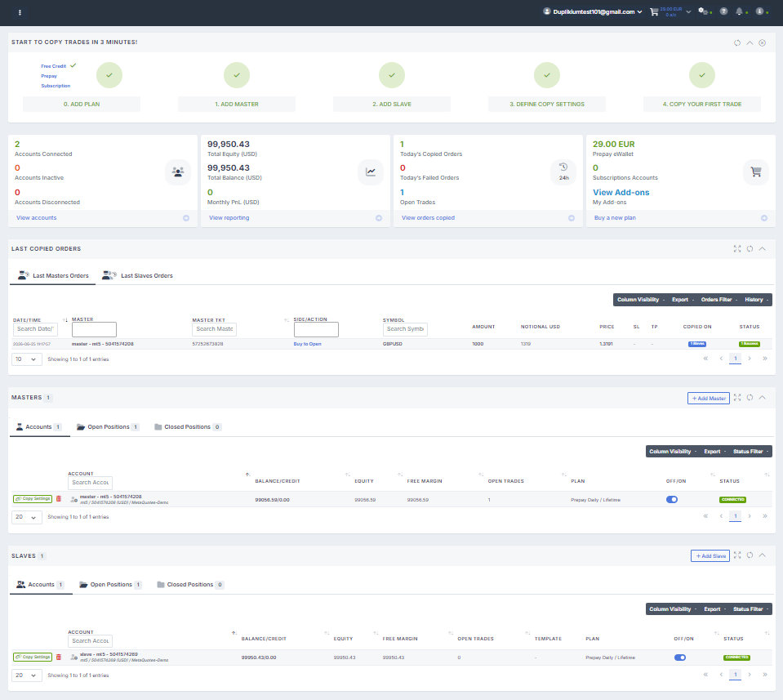The image size is (783, 700).
Task: Open the shopping cart icon in header
Action: 654,12
